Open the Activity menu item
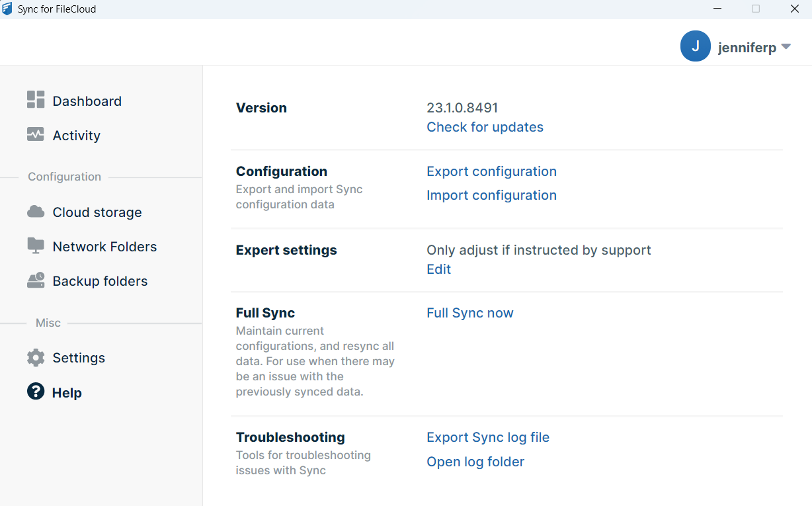 (77, 136)
